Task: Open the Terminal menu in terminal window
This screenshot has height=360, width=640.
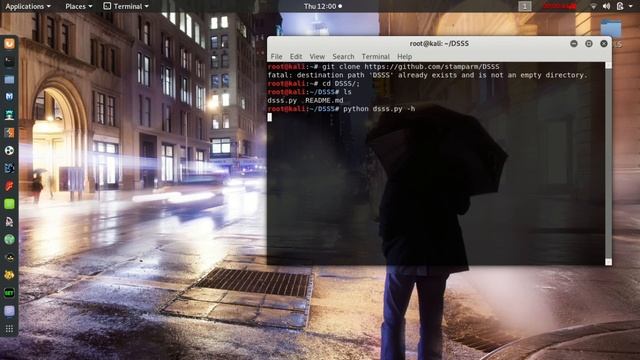Action: (x=376, y=56)
